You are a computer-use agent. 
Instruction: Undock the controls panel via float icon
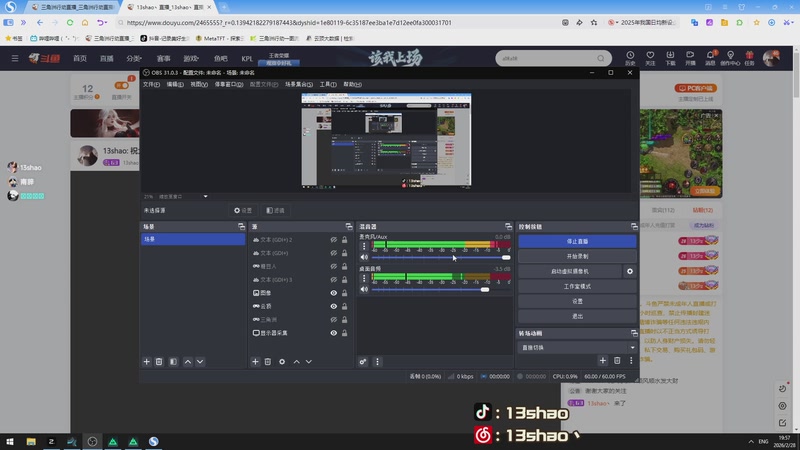(x=634, y=227)
